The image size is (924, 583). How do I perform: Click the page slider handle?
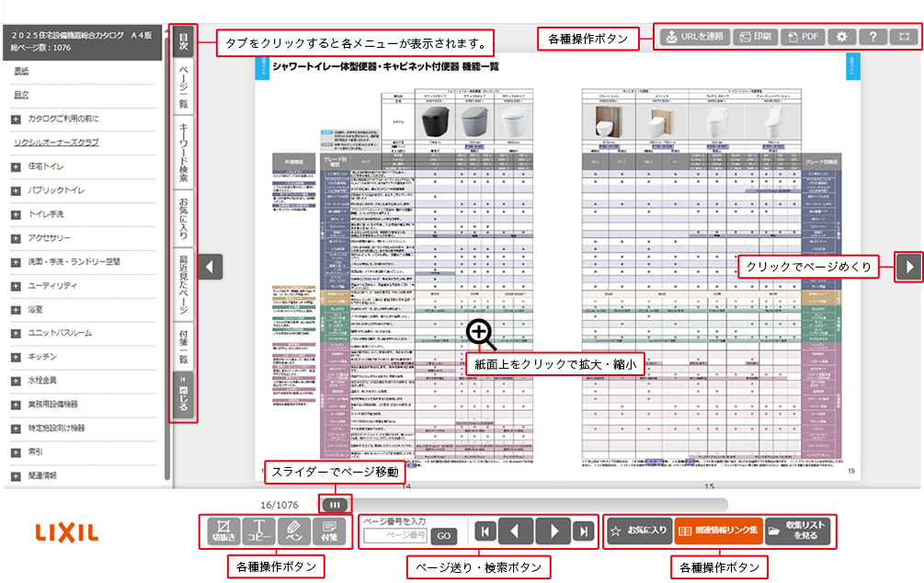click(333, 504)
